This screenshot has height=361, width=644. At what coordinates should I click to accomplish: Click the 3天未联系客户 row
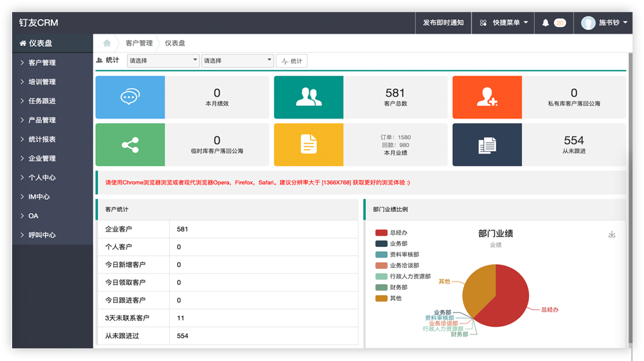(x=228, y=318)
